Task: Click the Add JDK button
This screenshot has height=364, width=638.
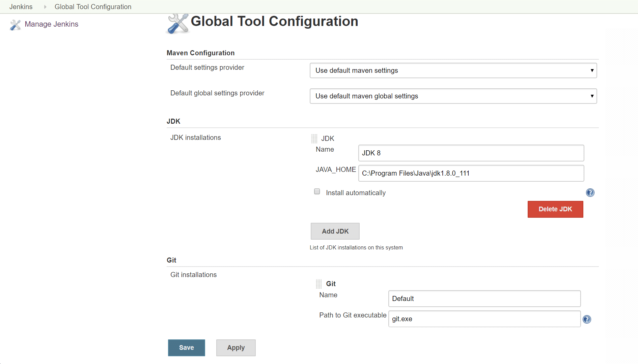Action: tap(335, 231)
